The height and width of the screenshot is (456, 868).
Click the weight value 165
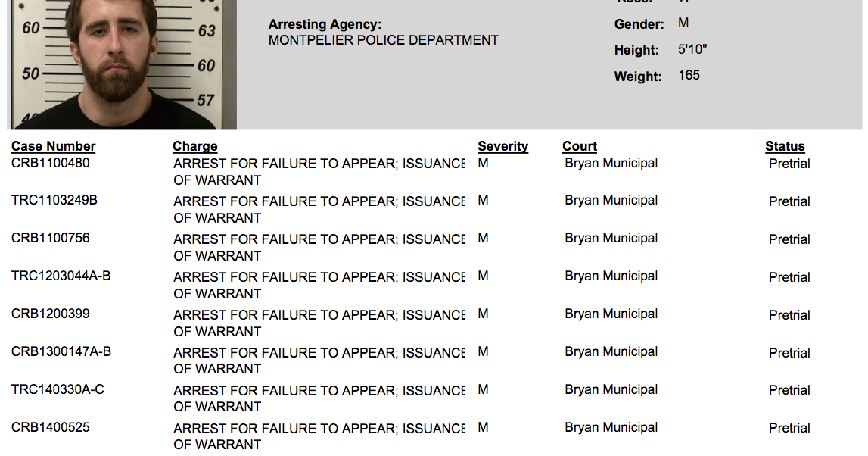[689, 75]
